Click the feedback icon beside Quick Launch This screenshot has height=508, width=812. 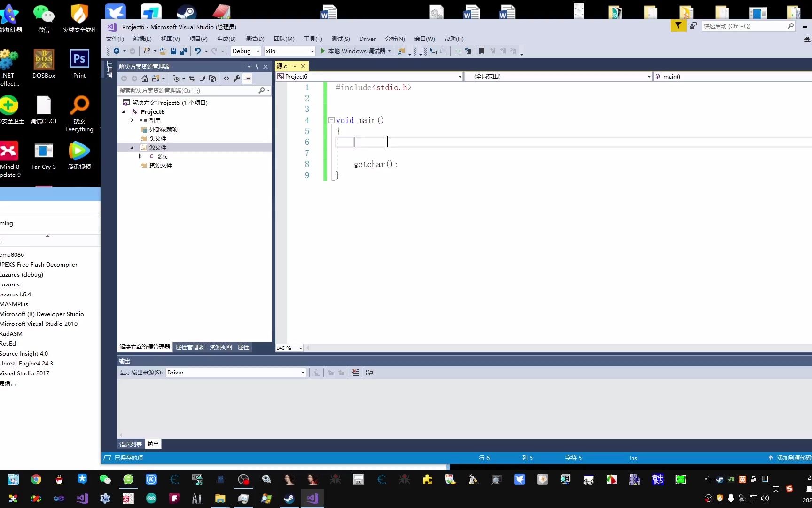coord(693,26)
